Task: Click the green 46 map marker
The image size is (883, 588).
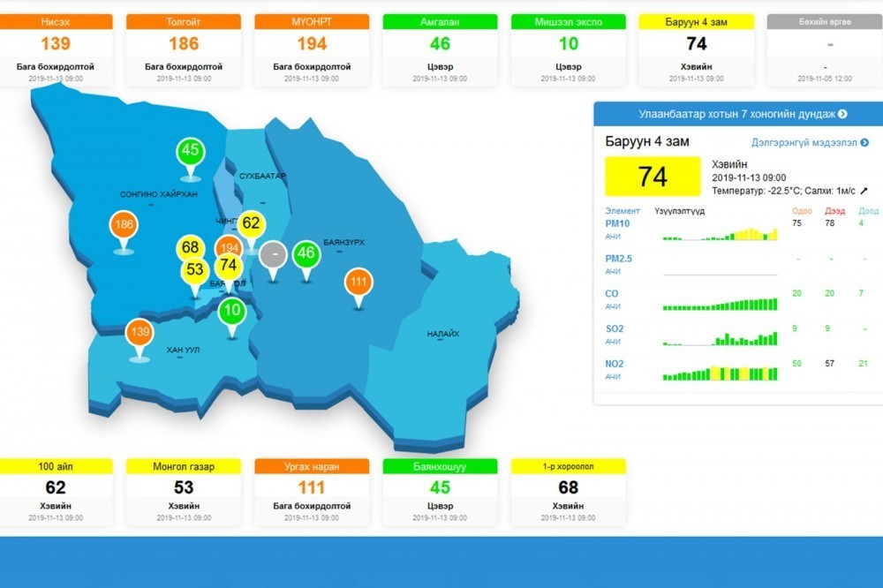Action: point(306,254)
